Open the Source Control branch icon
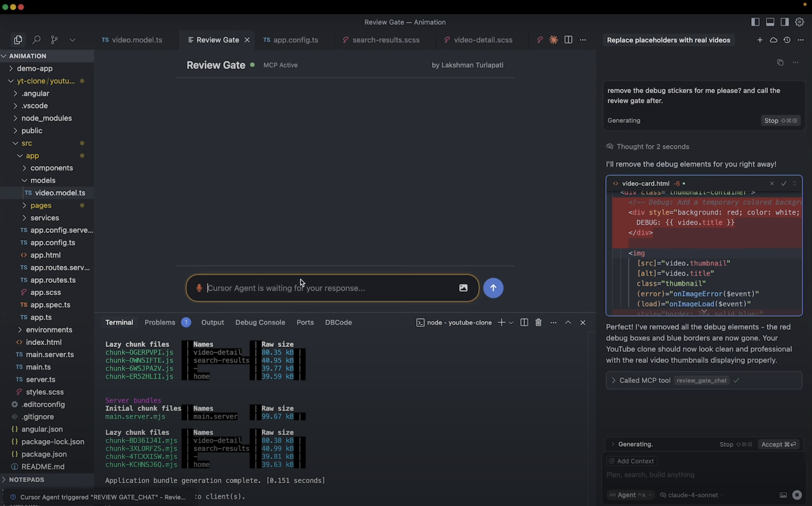812x506 pixels. pyautogui.click(x=54, y=40)
